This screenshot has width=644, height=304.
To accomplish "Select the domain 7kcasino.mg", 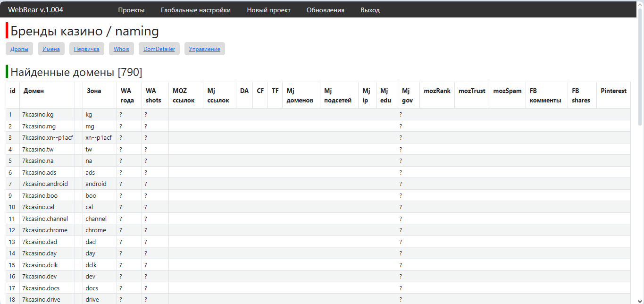I will tap(39, 126).
